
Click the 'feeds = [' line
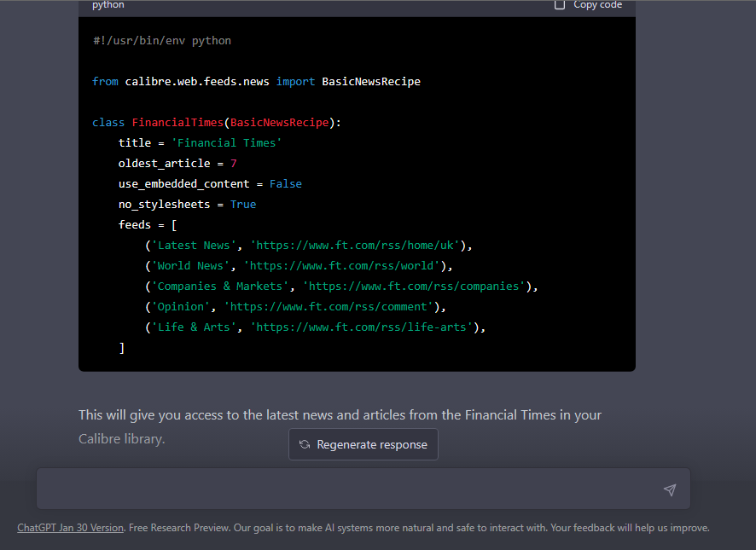(x=148, y=224)
